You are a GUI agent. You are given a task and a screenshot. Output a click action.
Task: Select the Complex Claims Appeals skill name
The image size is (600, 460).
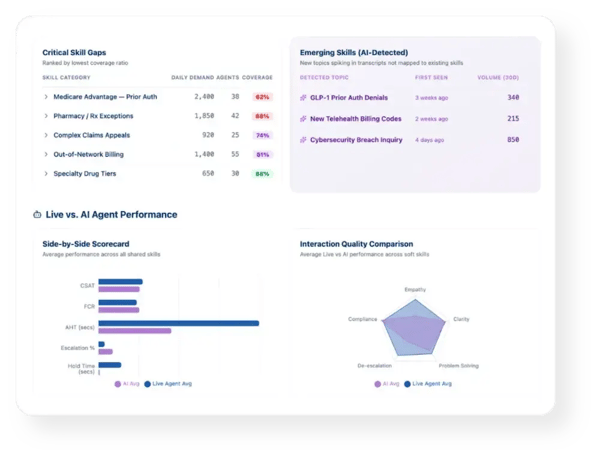click(92, 135)
